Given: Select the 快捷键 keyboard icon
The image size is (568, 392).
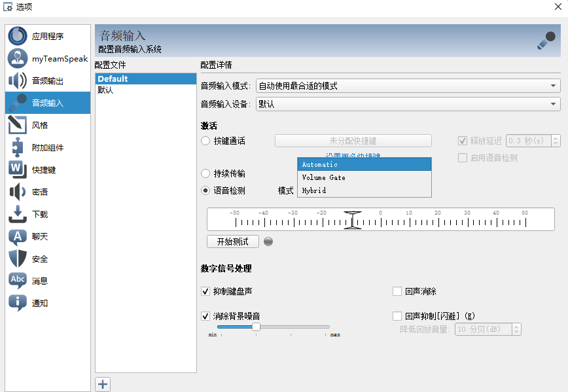Looking at the screenshot, I should (x=18, y=169).
